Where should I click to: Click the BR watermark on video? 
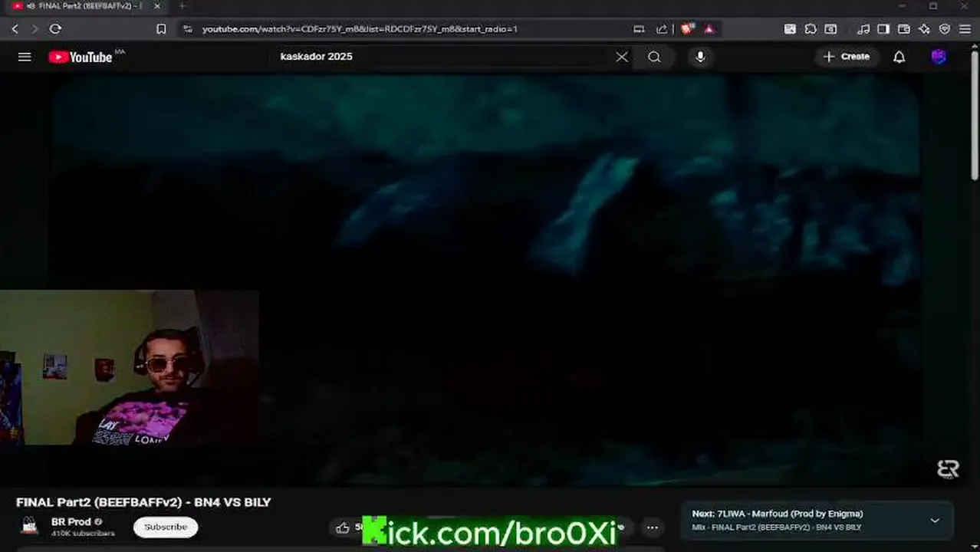tap(949, 469)
